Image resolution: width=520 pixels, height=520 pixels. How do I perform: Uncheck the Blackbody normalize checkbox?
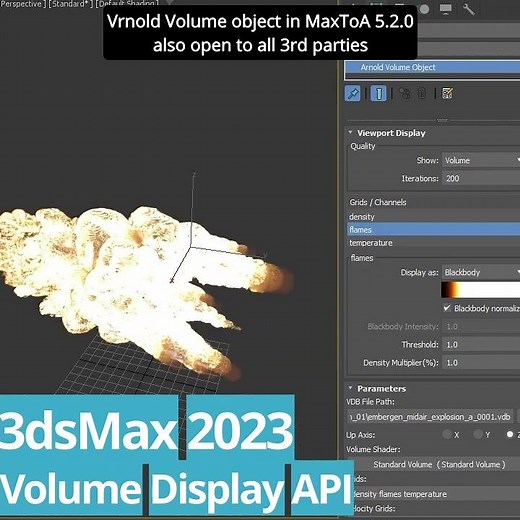(x=447, y=308)
